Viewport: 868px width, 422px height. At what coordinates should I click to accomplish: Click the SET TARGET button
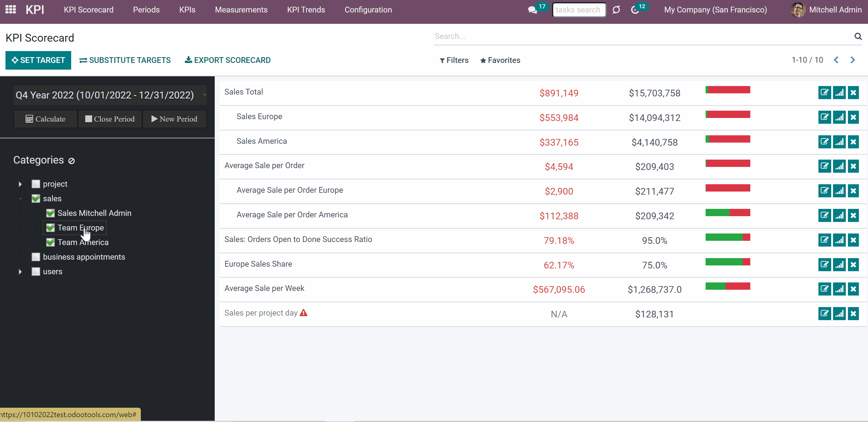(x=38, y=60)
